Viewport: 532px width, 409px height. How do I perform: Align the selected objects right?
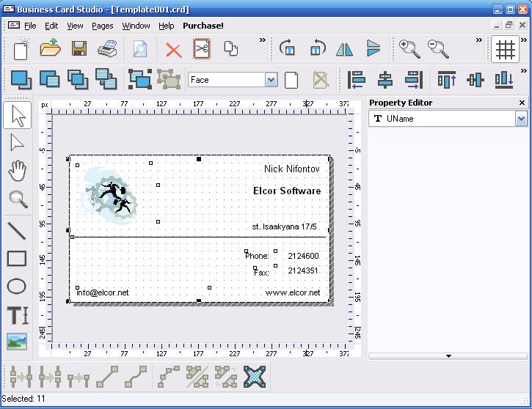414,80
